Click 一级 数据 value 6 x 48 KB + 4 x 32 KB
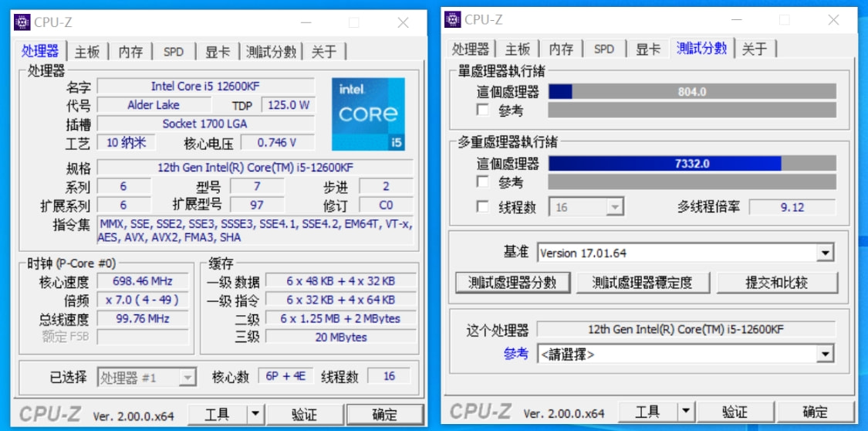Viewport: 868px width, 431px height. click(x=341, y=280)
